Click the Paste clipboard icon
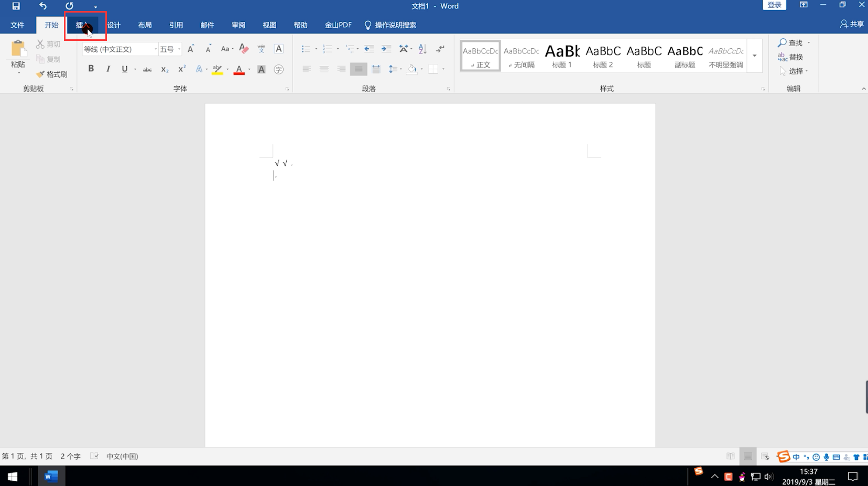 [x=18, y=49]
